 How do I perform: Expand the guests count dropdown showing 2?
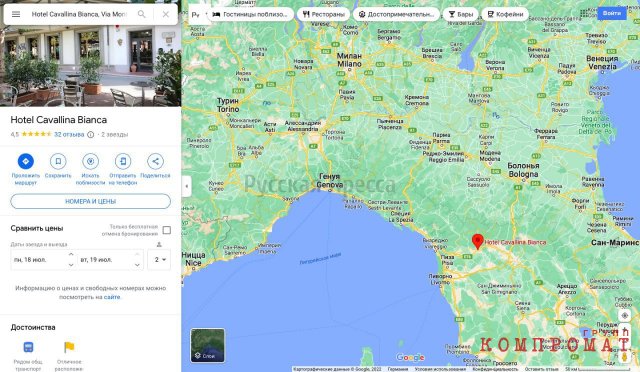pyautogui.click(x=159, y=260)
